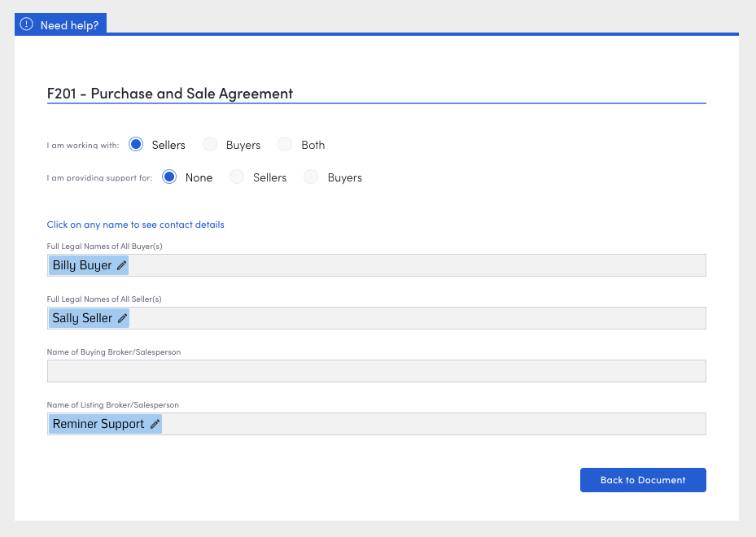Click the Back to Document button
756x537 pixels.
[x=643, y=480]
